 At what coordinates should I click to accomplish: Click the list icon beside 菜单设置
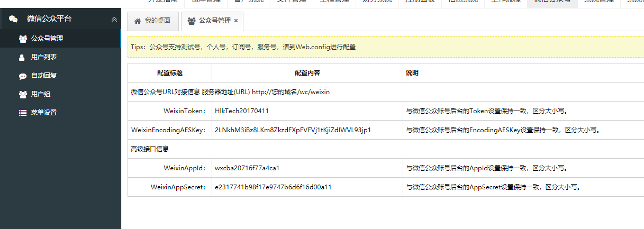tap(23, 113)
